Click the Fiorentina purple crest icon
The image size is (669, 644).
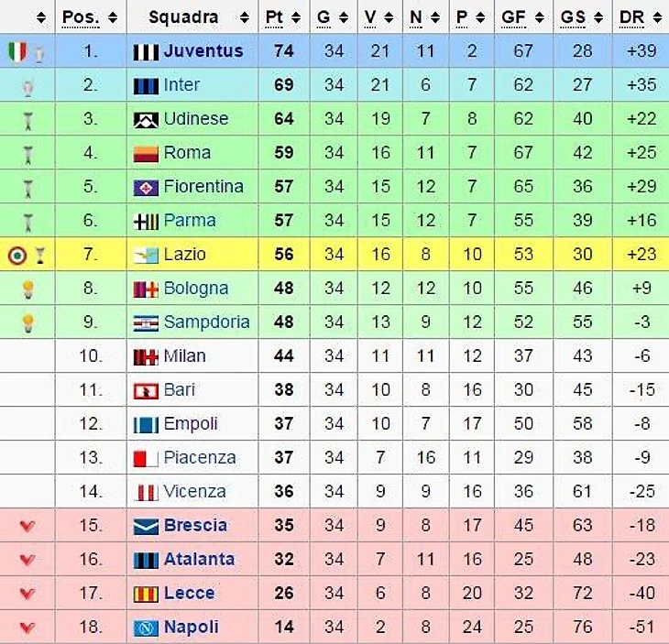click(146, 187)
